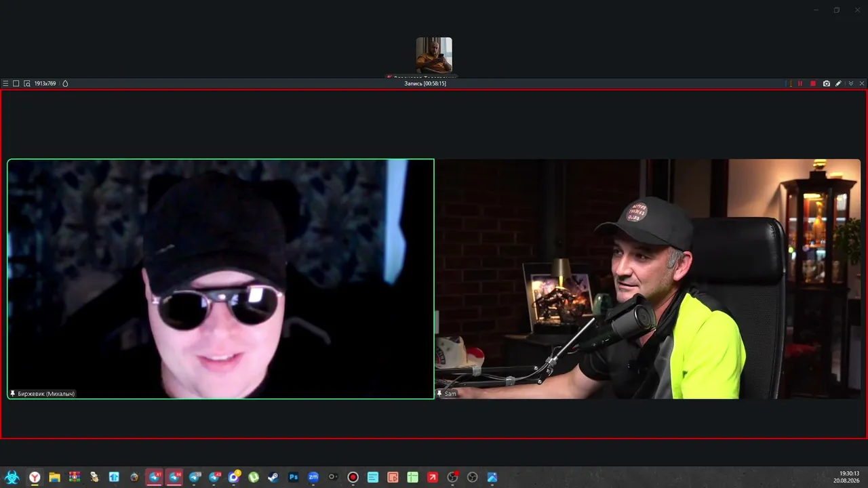Collapse the recorder toolbar with double chevron
The height and width of the screenshot is (488, 868).
[x=851, y=83]
